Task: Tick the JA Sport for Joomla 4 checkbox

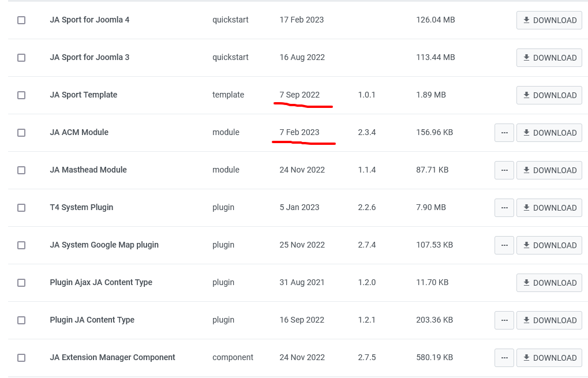Action: point(21,20)
